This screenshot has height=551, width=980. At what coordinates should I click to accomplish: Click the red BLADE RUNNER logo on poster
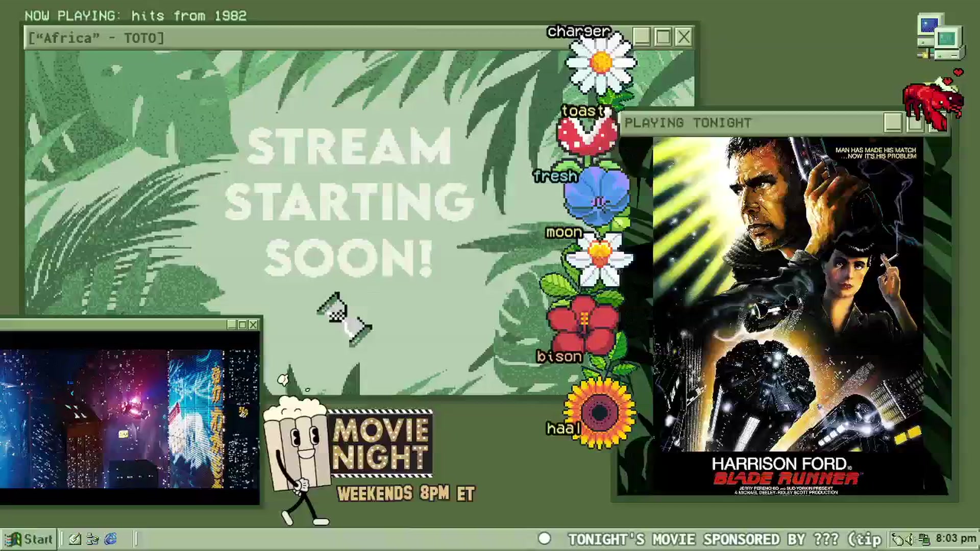[786, 479]
